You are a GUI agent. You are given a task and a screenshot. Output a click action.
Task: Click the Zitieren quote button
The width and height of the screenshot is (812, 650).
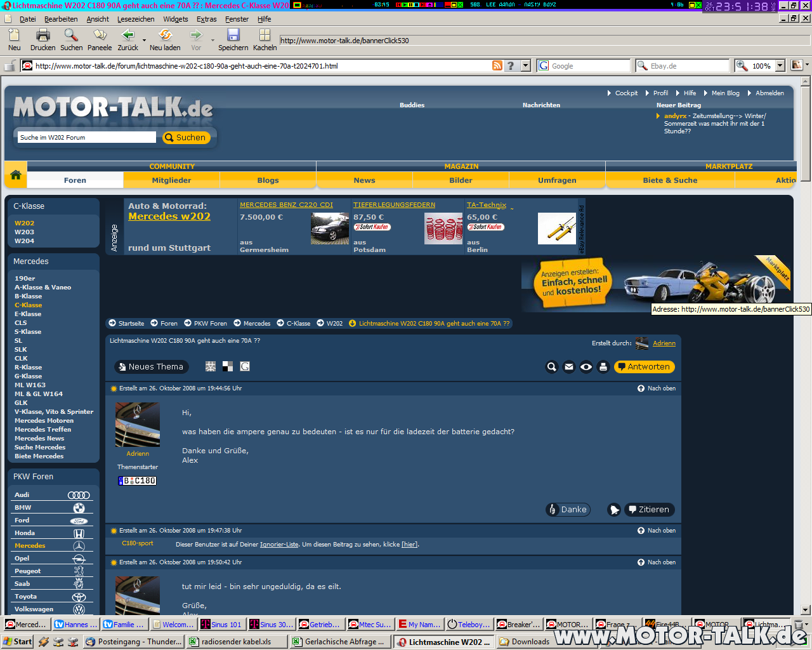(650, 510)
